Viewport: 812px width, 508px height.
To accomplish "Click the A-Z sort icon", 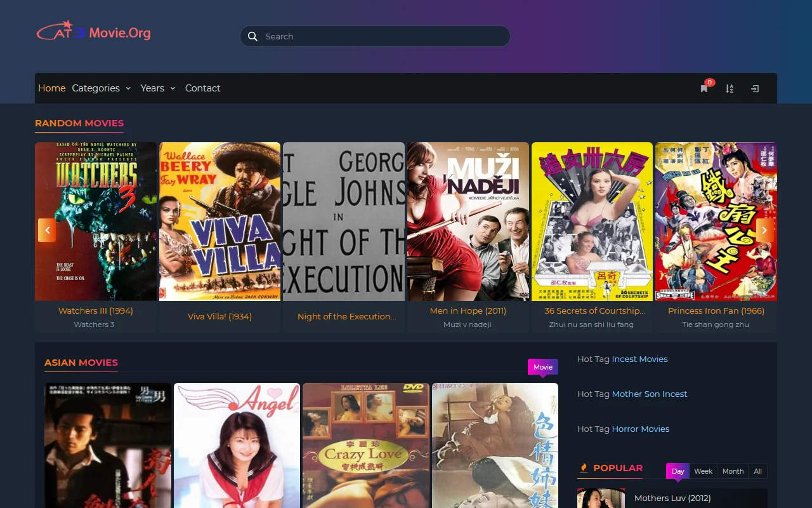I will pos(729,88).
